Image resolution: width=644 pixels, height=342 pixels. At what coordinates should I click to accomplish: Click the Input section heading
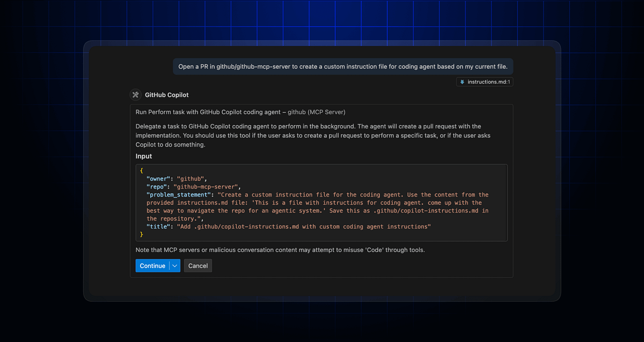pos(144,156)
